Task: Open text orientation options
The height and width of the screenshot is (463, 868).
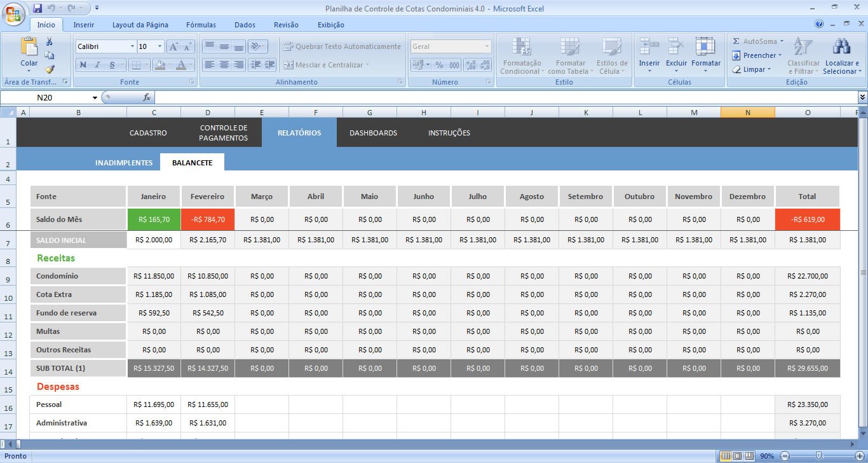Action: click(x=257, y=46)
